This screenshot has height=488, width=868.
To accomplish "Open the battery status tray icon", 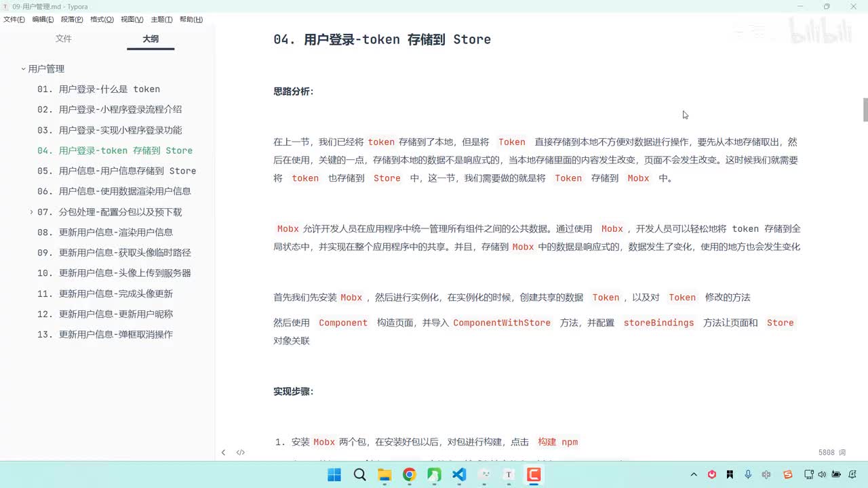I will point(836,475).
